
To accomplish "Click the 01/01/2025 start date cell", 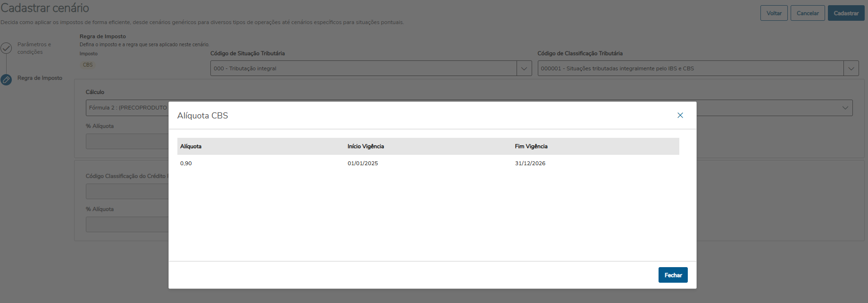I will (x=363, y=163).
